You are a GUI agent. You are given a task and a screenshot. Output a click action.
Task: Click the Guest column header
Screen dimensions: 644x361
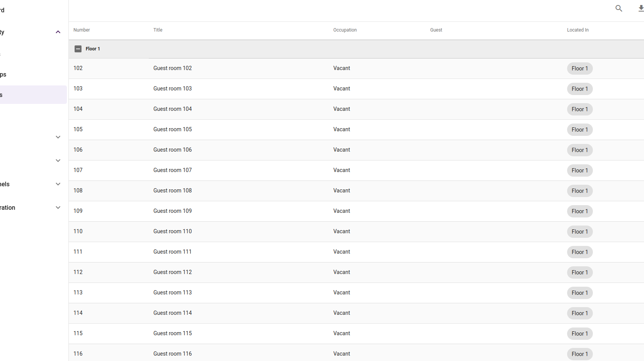(436, 30)
